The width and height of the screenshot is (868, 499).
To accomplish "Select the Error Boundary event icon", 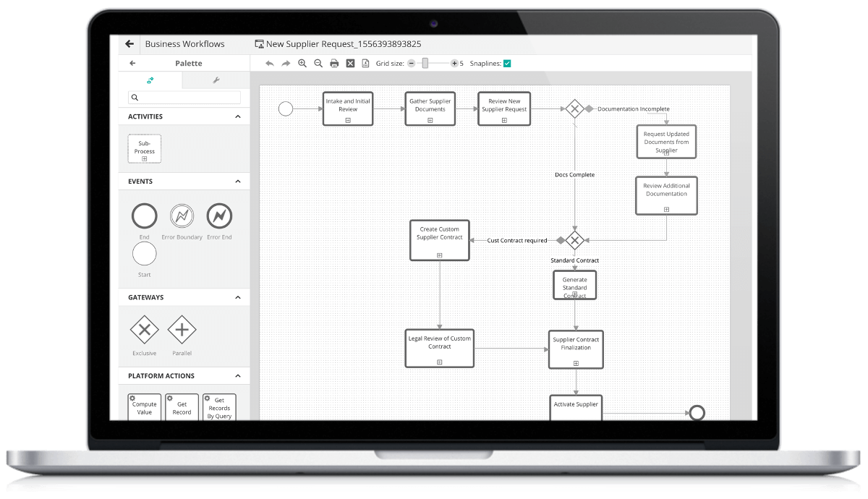I will [182, 216].
